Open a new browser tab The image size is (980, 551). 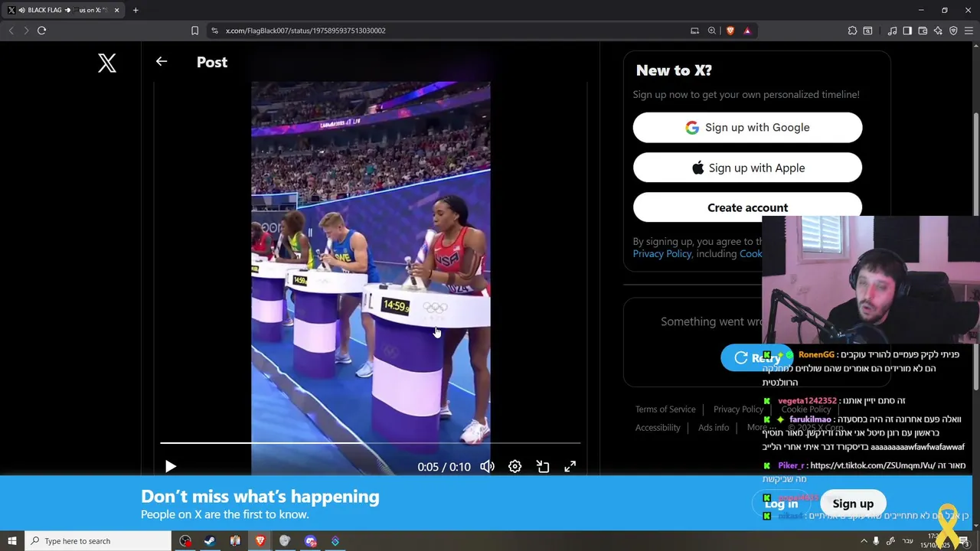[136, 10]
